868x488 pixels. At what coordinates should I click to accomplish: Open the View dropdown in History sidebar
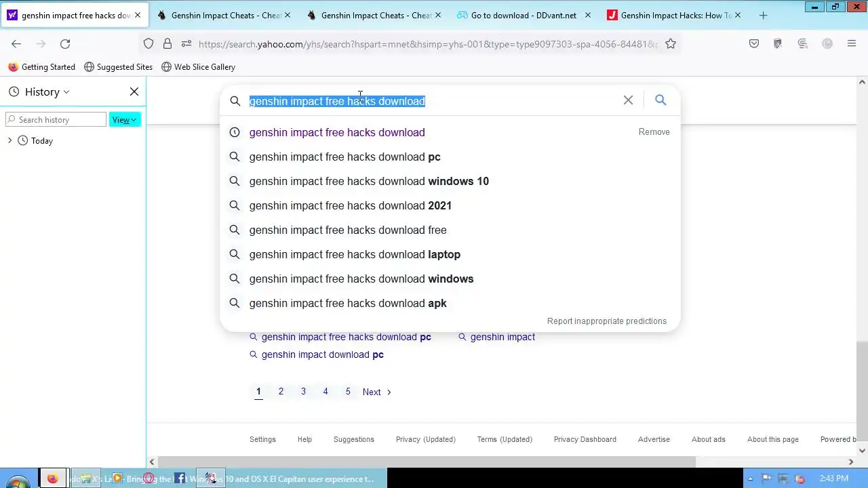click(x=125, y=120)
